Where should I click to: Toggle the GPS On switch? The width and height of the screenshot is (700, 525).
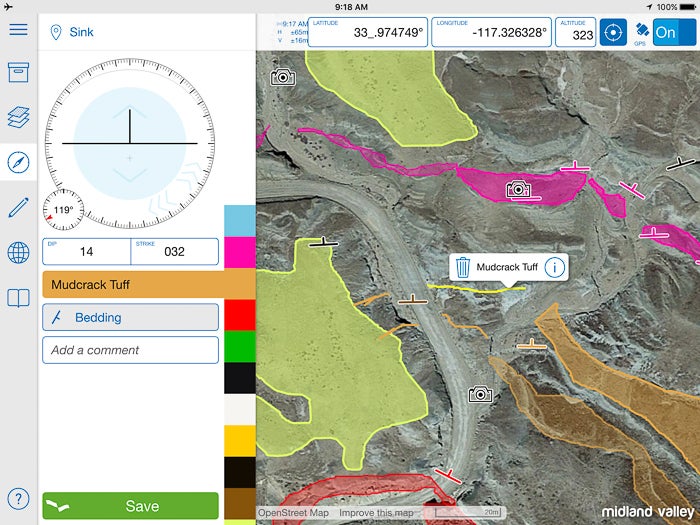pos(674,32)
